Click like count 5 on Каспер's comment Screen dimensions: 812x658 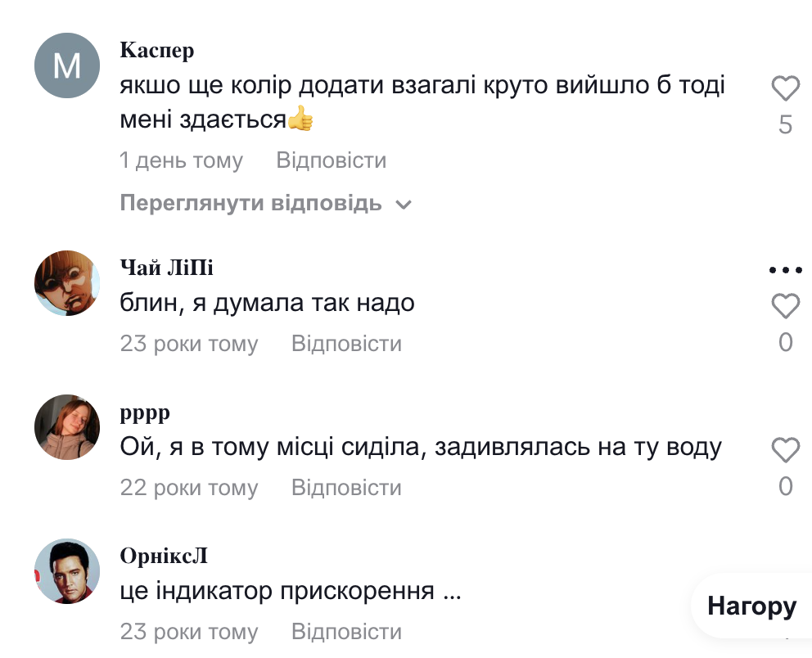(x=785, y=124)
